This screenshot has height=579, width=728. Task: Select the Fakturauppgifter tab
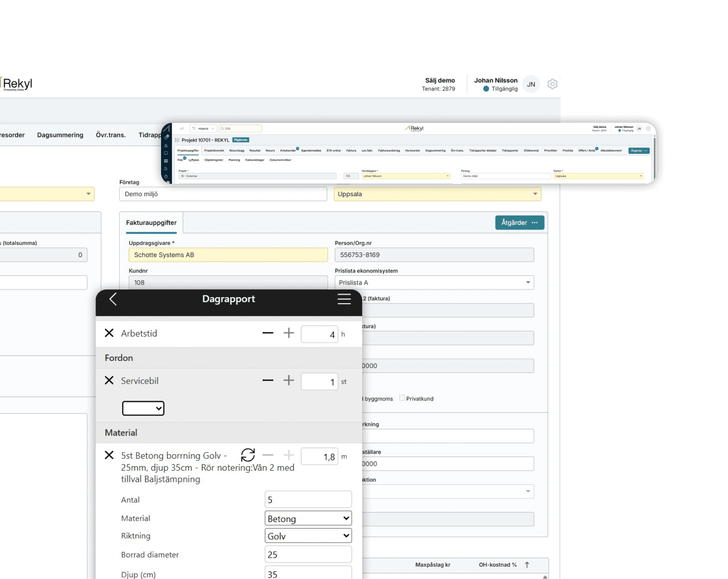(152, 223)
